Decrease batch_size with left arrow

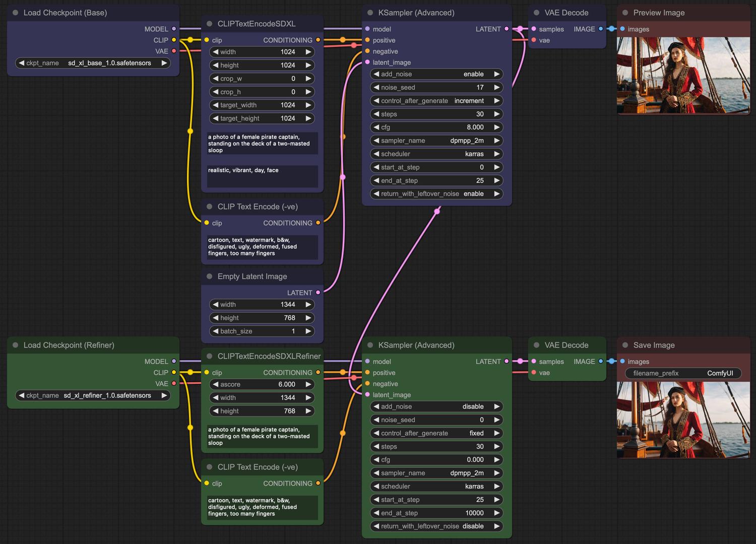pos(216,331)
